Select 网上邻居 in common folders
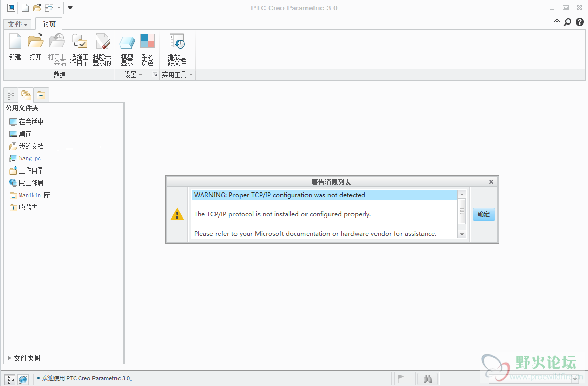The height and width of the screenshot is (386, 588). point(26,183)
